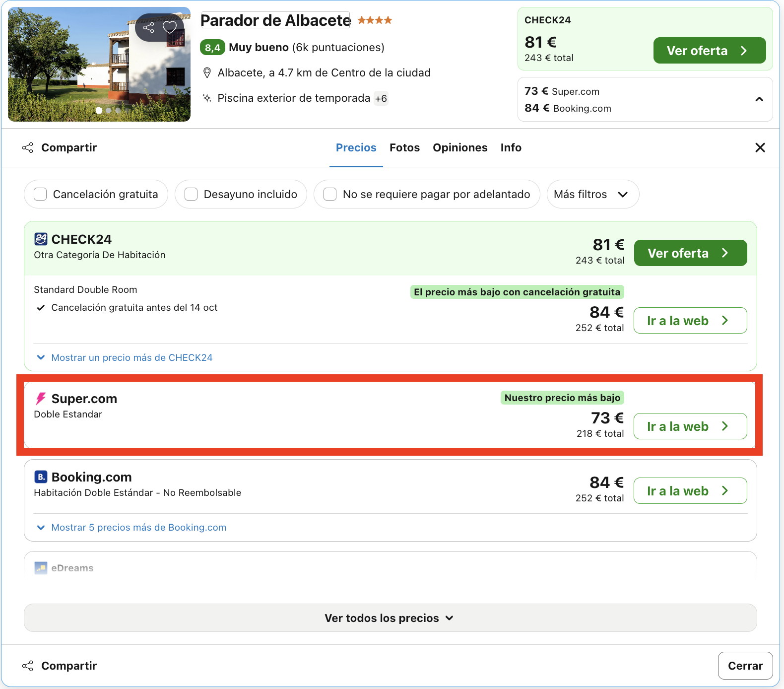Click Doble Estandar room text
This screenshot has width=784, height=689.
[68, 414]
